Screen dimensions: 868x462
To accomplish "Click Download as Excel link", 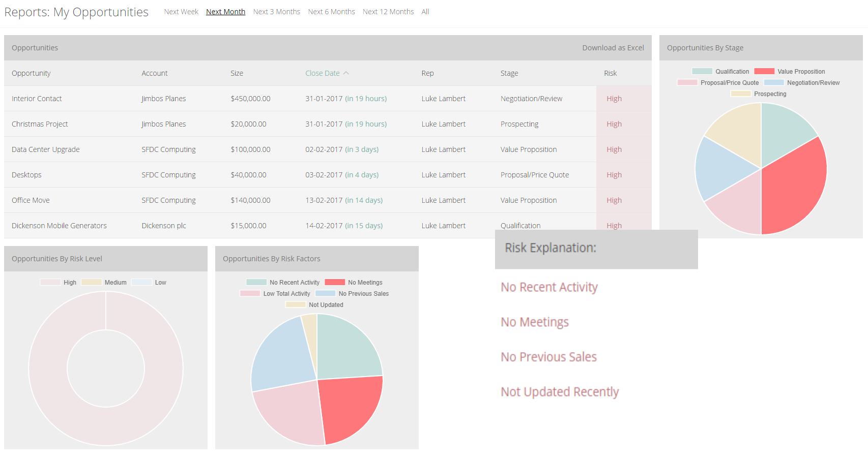I will (x=613, y=48).
